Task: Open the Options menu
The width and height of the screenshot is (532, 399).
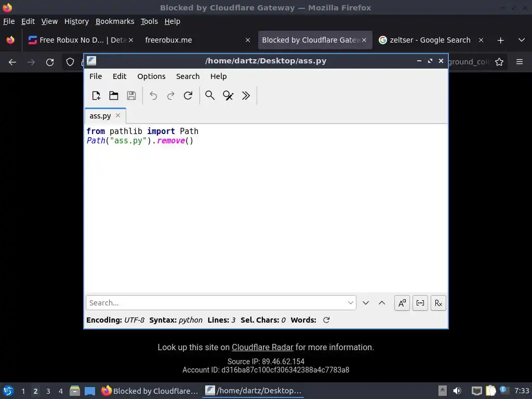Action: [151, 76]
